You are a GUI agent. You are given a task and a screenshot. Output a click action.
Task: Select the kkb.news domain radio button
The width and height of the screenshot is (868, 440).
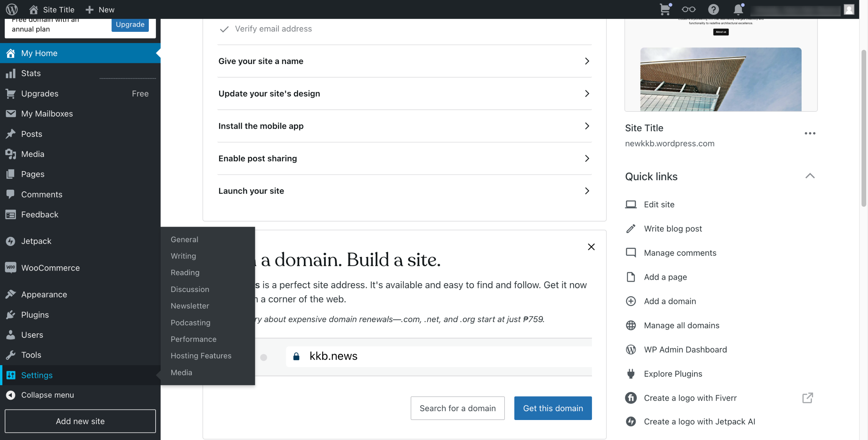coord(263,357)
